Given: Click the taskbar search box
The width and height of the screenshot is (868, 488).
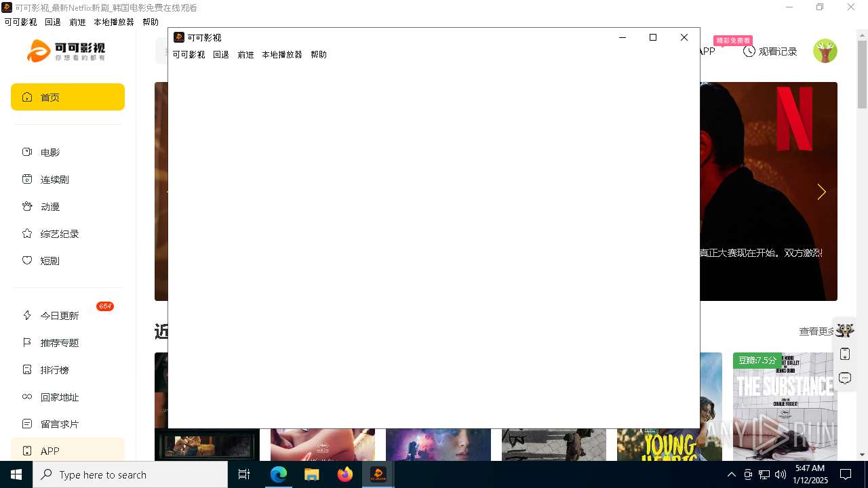Looking at the screenshot, I should tap(130, 474).
